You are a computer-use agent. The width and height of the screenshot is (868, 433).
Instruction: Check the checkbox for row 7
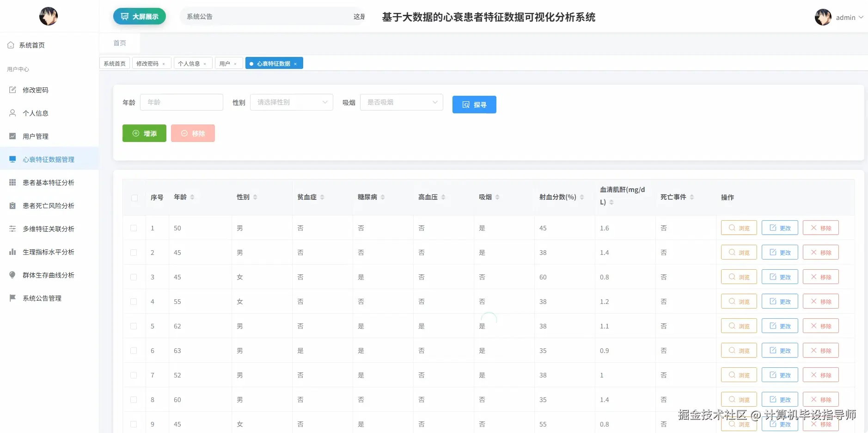coord(134,375)
